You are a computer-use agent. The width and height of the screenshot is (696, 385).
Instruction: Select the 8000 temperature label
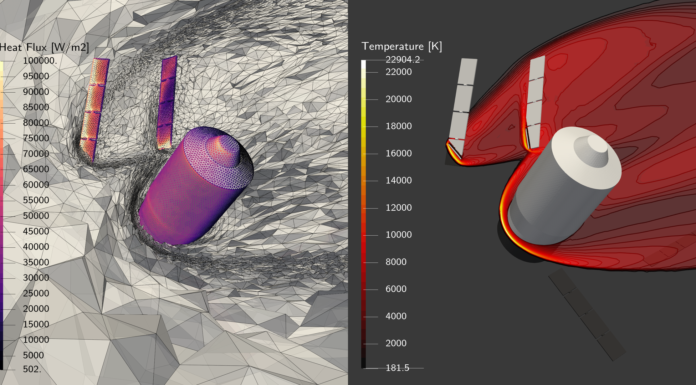click(x=396, y=262)
